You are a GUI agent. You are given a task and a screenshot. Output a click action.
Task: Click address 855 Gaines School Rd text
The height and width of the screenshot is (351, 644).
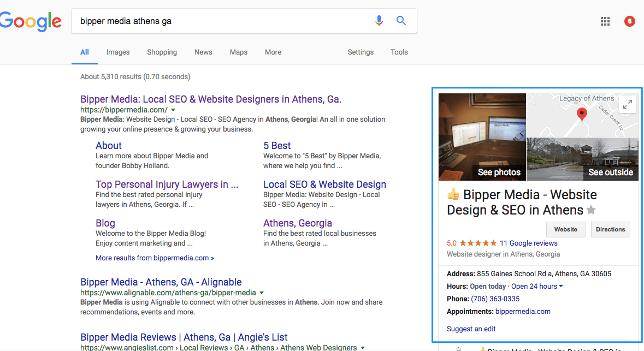[x=544, y=274]
